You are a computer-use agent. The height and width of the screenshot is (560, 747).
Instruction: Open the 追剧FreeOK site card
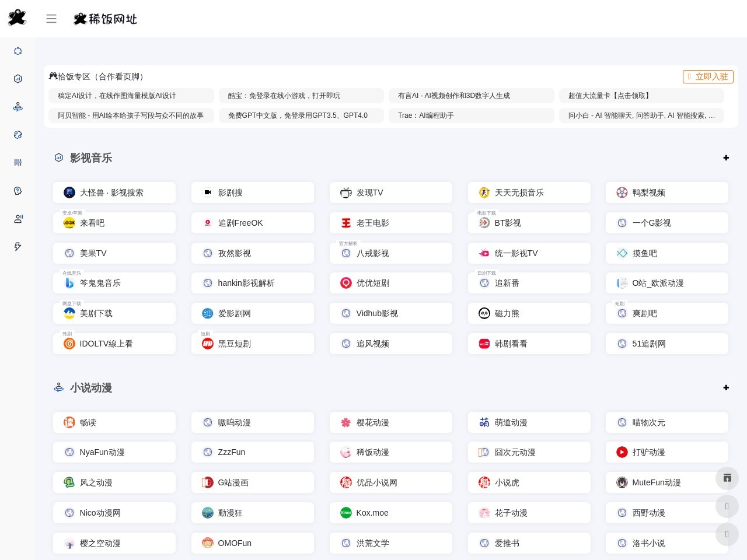[253, 223]
